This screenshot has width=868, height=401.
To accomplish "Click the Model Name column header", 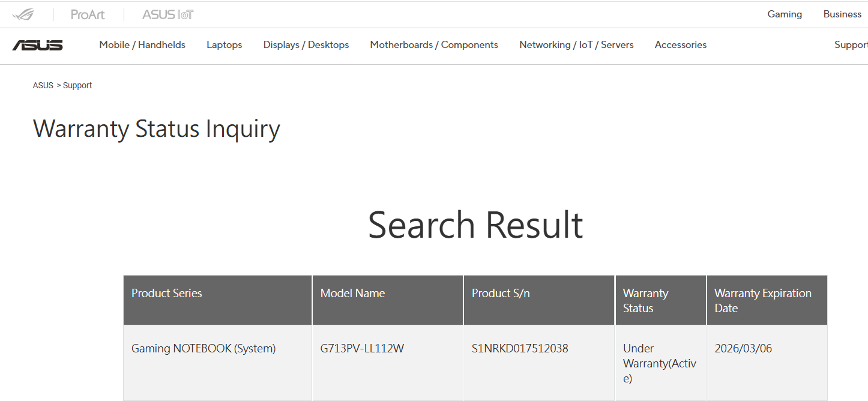I will pos(388,300).
